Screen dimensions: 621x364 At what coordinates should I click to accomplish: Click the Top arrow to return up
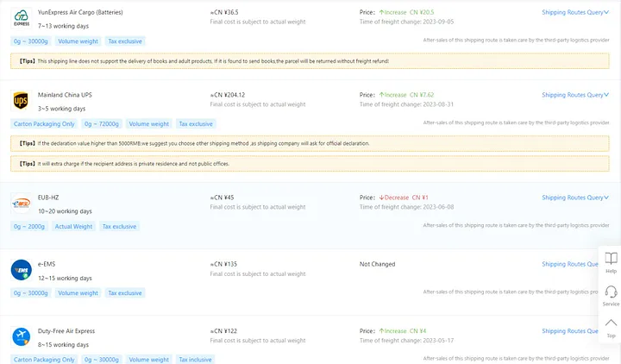612,328
